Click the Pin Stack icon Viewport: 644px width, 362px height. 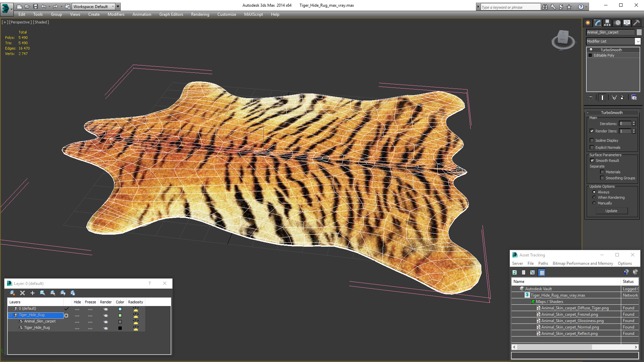591,98
